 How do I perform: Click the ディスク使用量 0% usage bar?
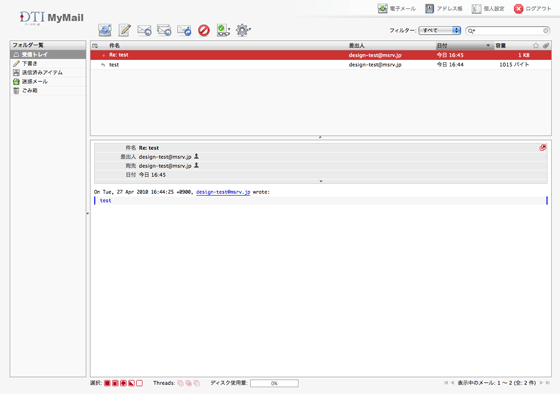coord(274,383)
